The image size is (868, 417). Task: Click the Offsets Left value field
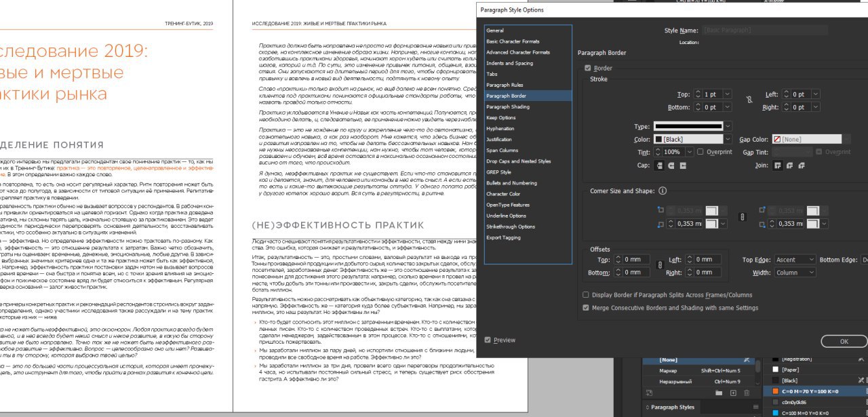pos(707,260)
